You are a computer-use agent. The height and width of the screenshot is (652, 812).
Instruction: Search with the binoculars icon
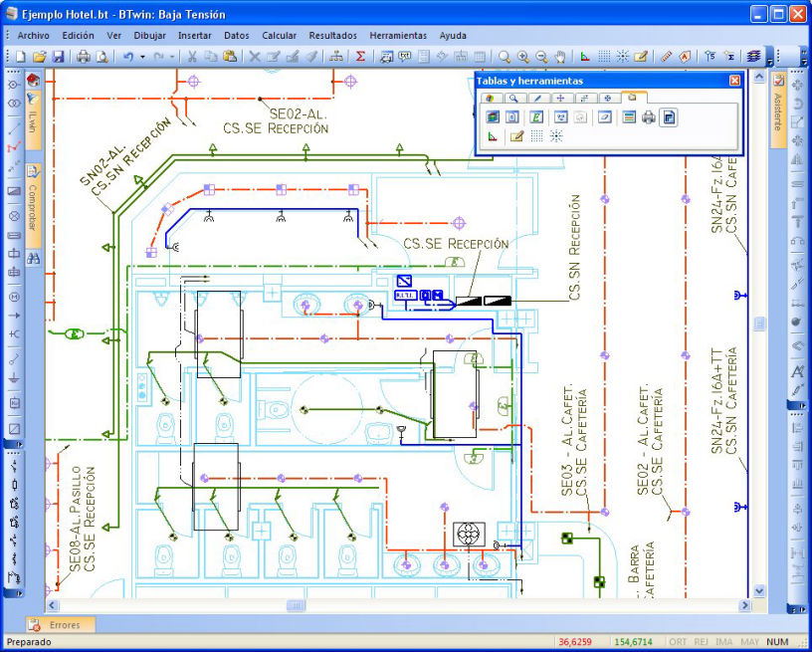33,258
